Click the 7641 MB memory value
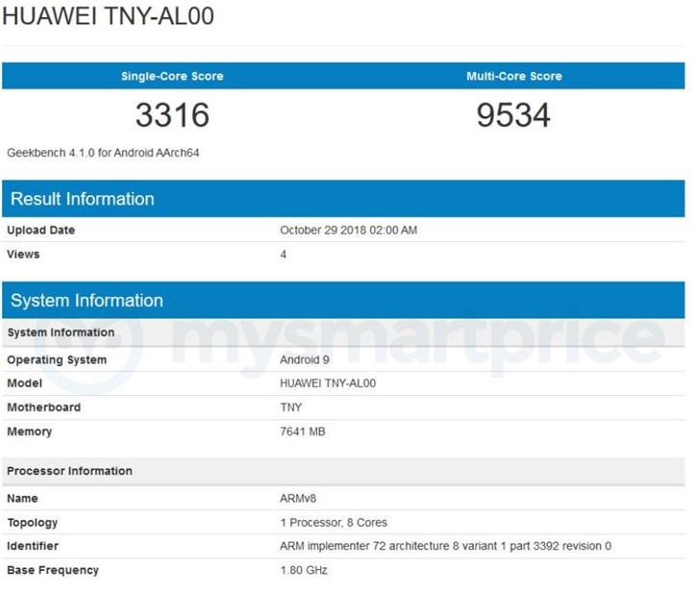The image size is (700, 591). click(302, 431)
